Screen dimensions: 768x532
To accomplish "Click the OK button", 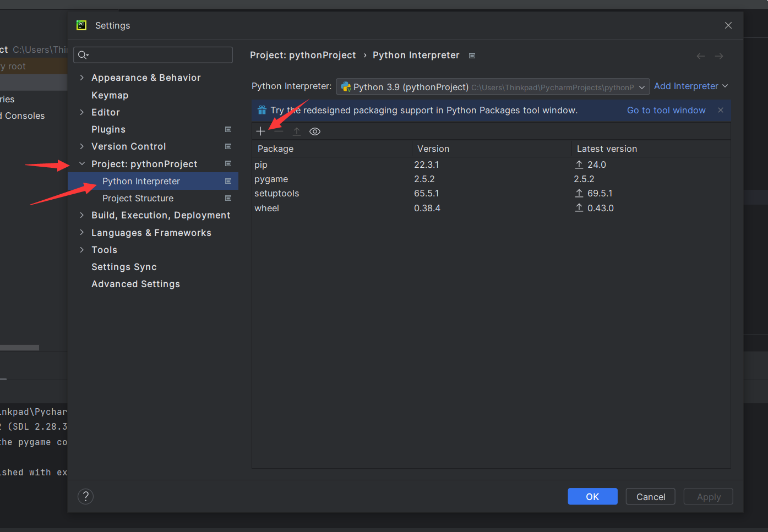I will tap(592, 497).
